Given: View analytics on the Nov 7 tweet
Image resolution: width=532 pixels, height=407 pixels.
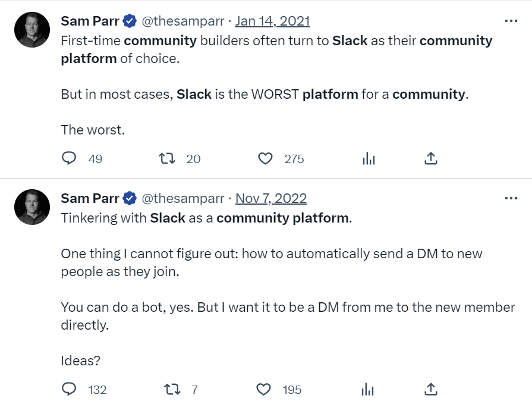Looking at the screenshot, I should (369, 389).
